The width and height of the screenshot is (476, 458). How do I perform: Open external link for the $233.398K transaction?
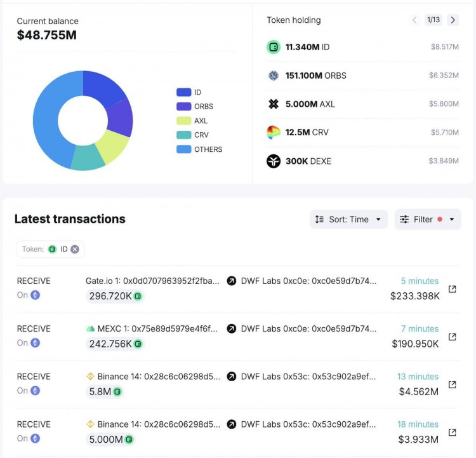(x=452, y=289)
